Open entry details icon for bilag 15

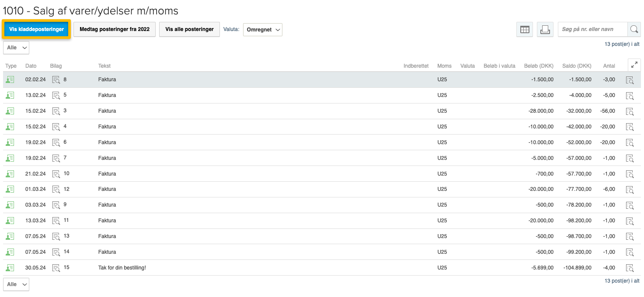[630, 268]
